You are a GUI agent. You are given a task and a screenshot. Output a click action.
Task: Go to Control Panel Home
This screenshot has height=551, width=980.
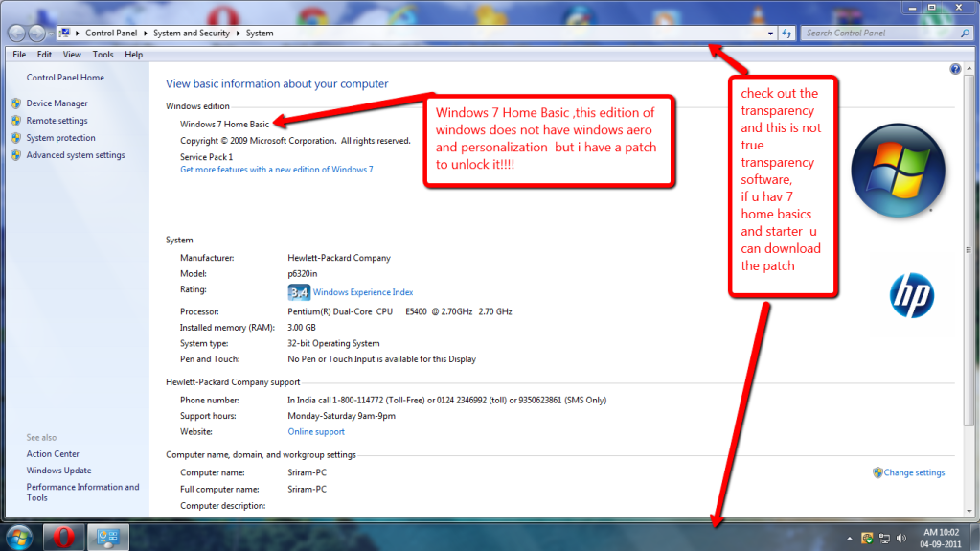coord(65,78)
